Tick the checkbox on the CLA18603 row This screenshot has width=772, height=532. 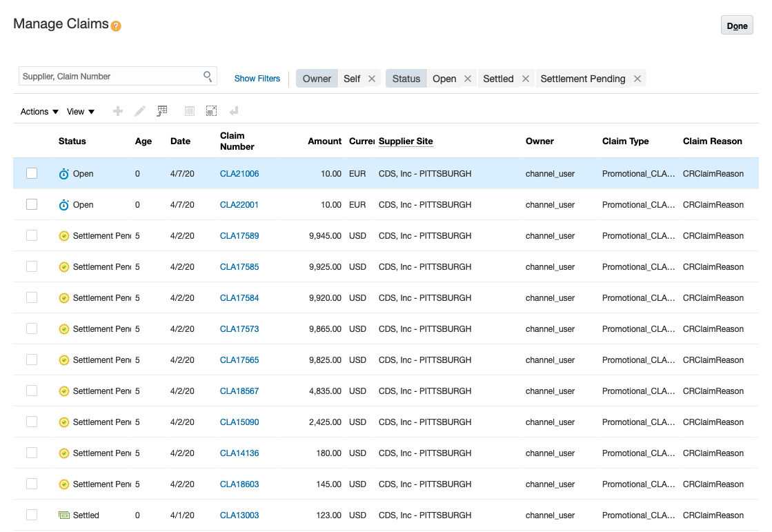[x=32, y=484]
